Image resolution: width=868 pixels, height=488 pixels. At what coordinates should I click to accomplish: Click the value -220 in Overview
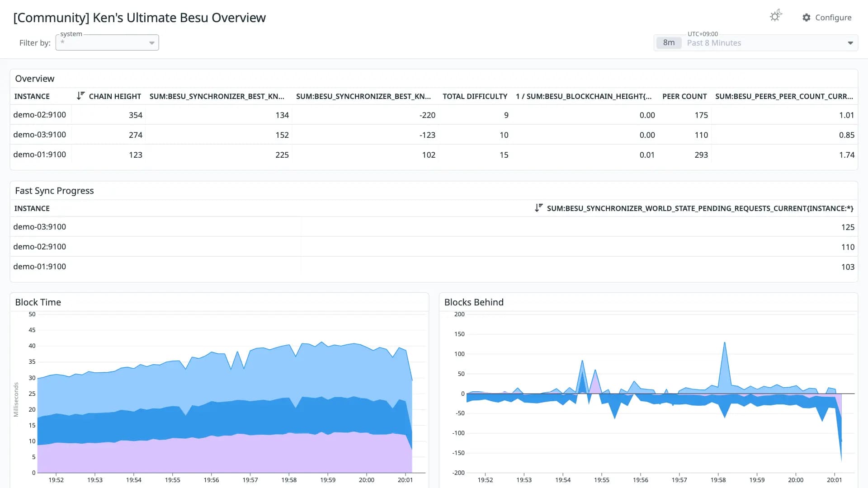[x=427, y=115]
